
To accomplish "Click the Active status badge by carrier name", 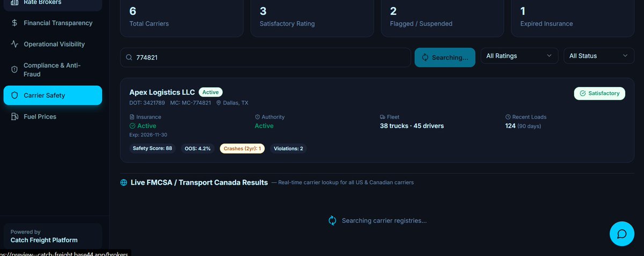I will point(210,92).
